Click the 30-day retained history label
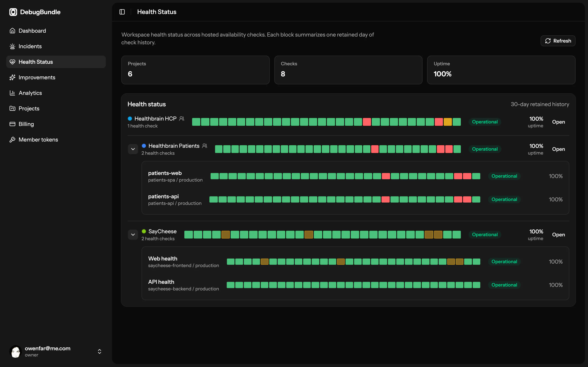This screenshot has height=367, width=588. [x=540, y=104]
